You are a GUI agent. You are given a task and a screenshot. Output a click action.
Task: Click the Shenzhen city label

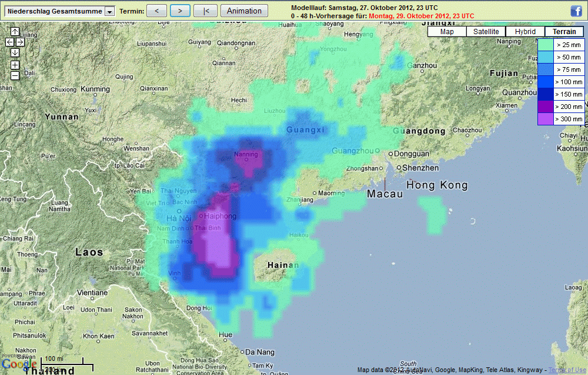pos(420,168)
